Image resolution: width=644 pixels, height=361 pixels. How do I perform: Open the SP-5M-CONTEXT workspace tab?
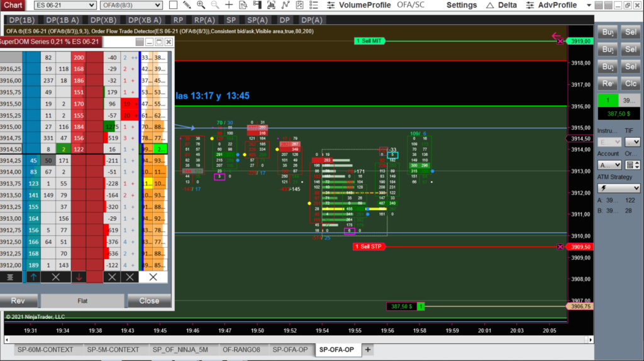pos(113,350)
